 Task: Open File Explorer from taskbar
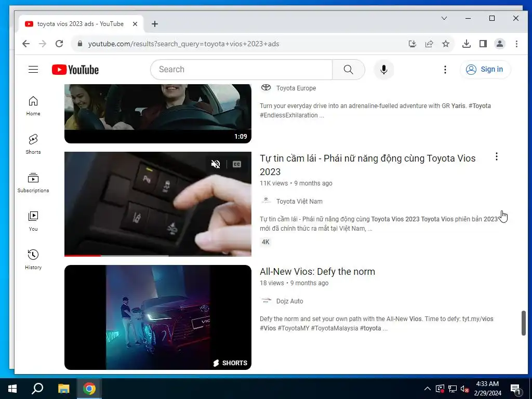pos(63,389)
